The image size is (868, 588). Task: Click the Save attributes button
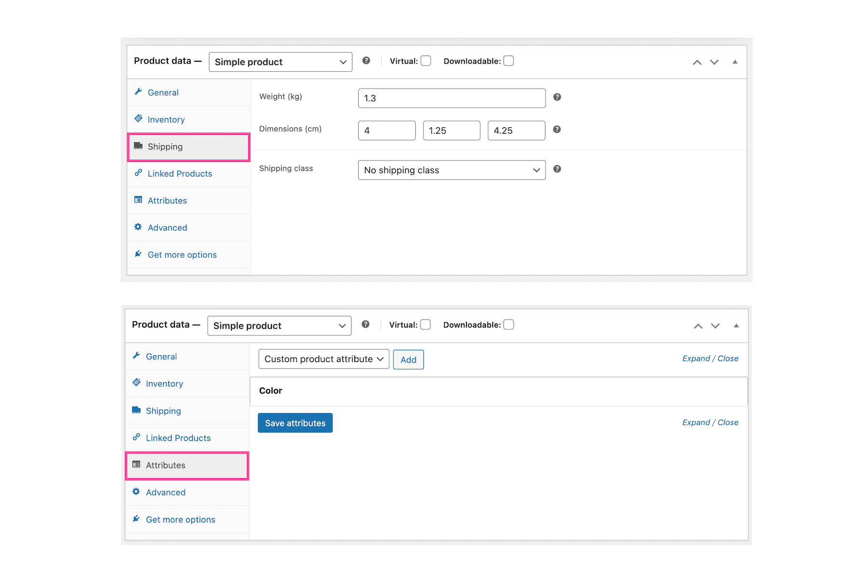pos(295,423)
